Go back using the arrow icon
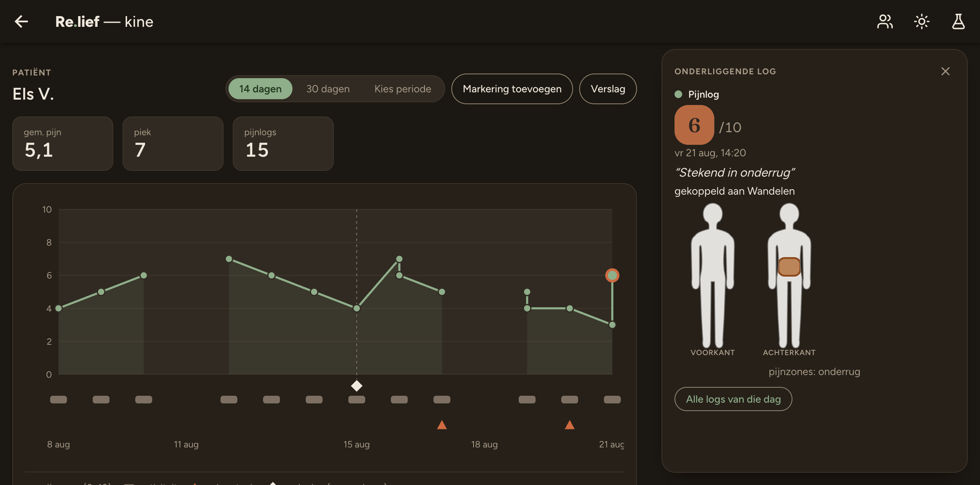980x485 pixels. [21, 21]
